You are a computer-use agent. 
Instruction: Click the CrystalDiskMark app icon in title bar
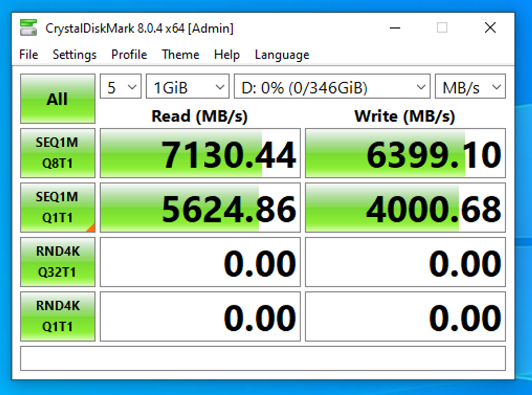[x=28, y=28]
